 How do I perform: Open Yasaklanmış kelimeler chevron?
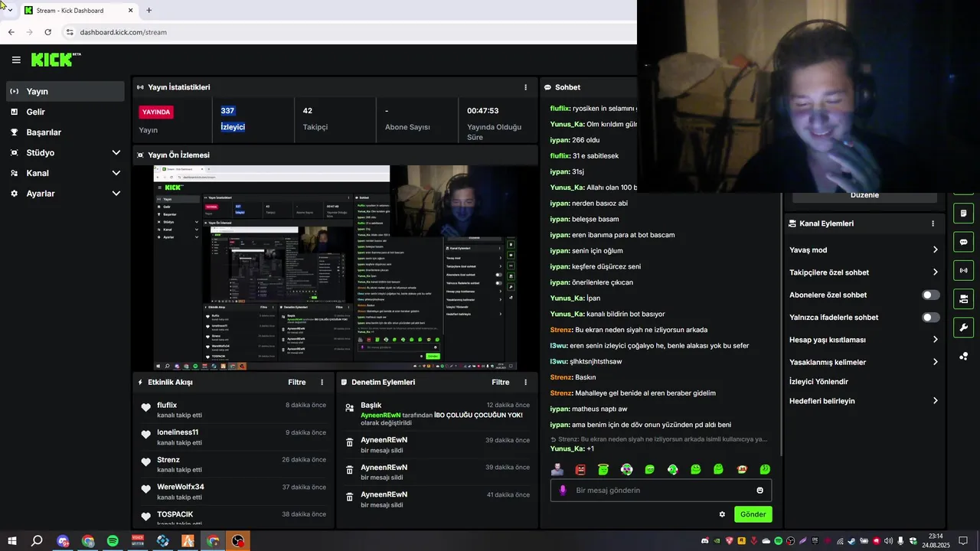(x=935, y=362)
